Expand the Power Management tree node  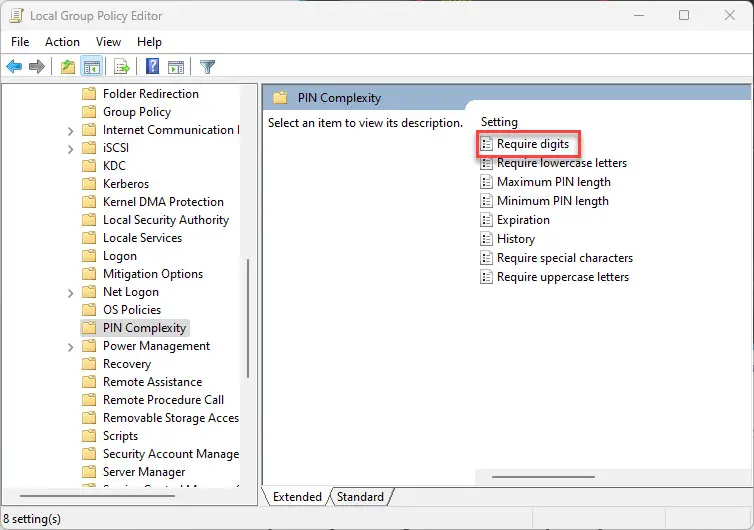[71, 347]
